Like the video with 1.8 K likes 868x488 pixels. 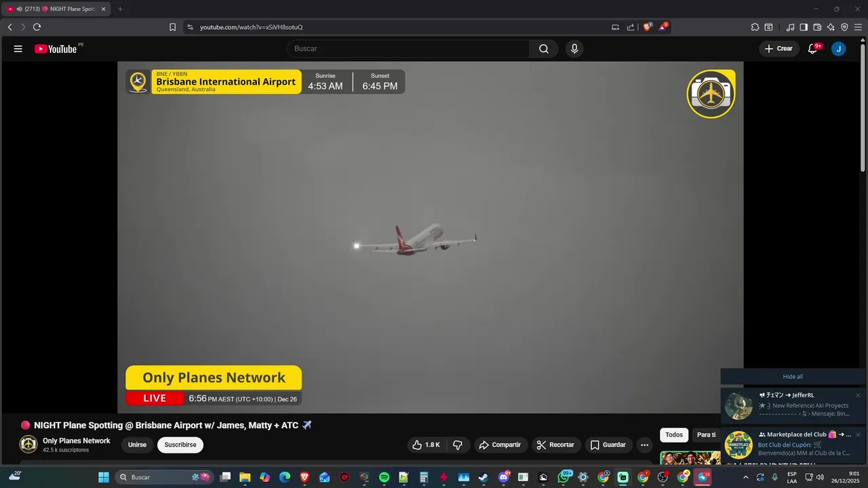pyautogui.click(x=426, y=445)
